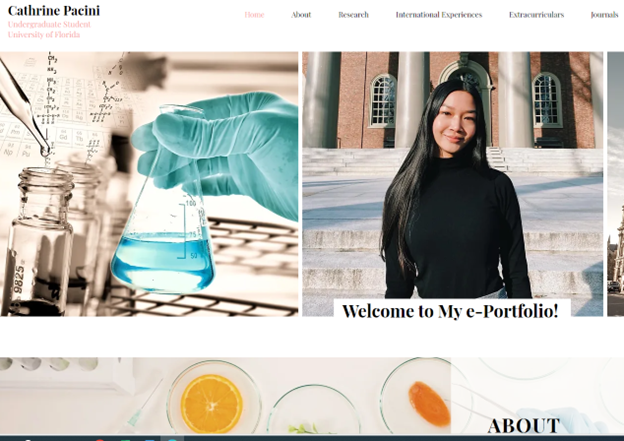Select International Experiences in the nav bar

[439, 15]
